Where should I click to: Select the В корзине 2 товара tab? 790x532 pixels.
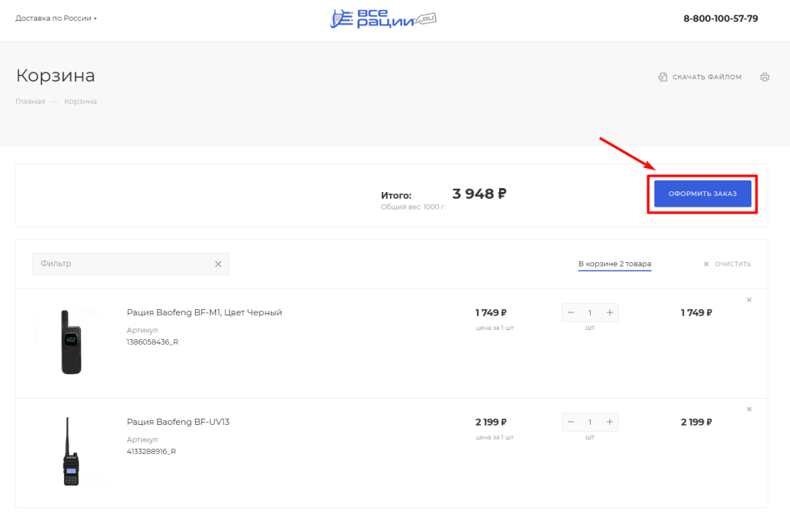615,264
